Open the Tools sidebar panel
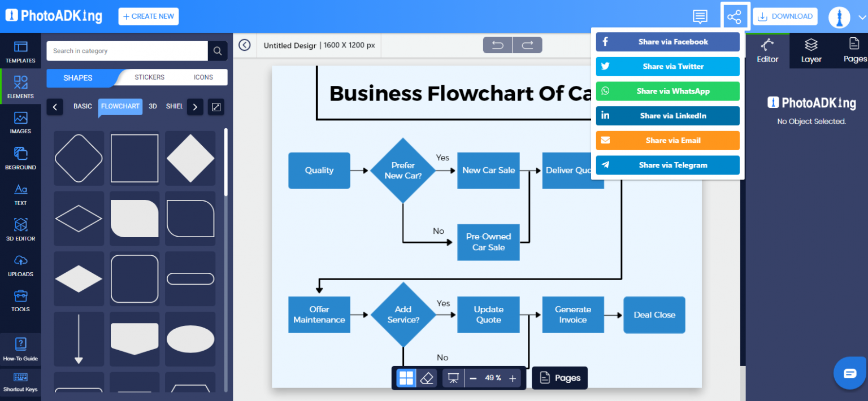Image resolution: width=868 pixels, height=401 pixels. (x=20, y=300)
